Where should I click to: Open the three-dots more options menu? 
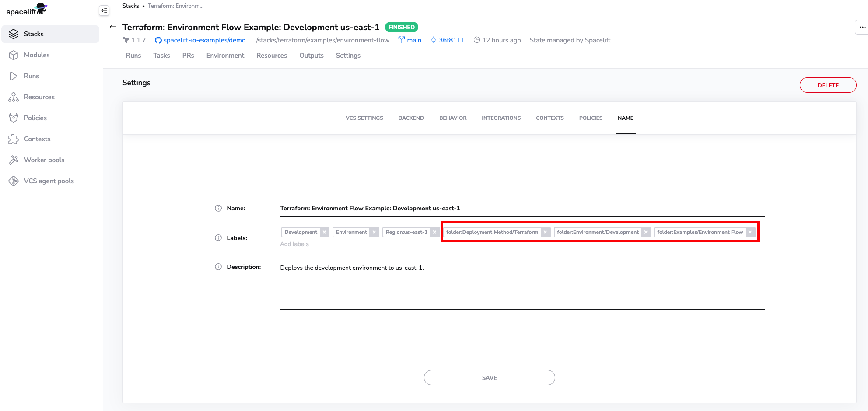pos(862,27)
